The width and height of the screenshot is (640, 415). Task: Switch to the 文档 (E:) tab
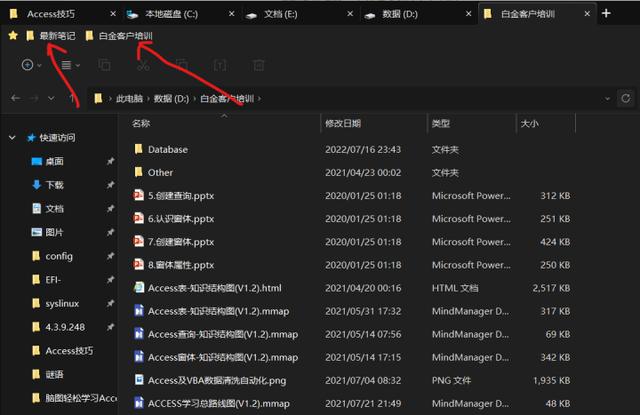click(280, 14)
